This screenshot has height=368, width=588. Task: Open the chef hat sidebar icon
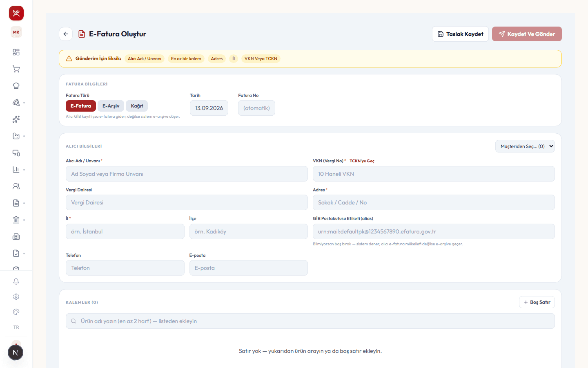point(16,86)
